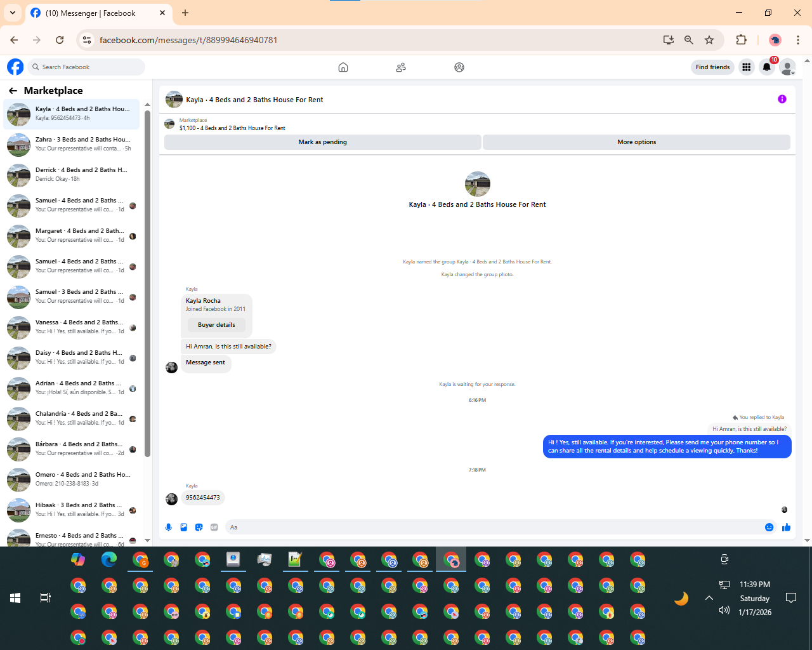
Task: Open the account profile picture menu
Action: 787,67
